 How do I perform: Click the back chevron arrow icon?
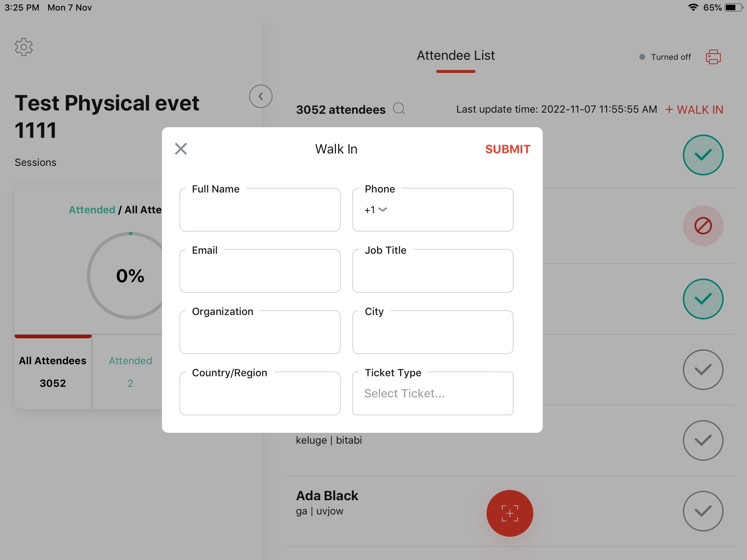click(260, 96)
